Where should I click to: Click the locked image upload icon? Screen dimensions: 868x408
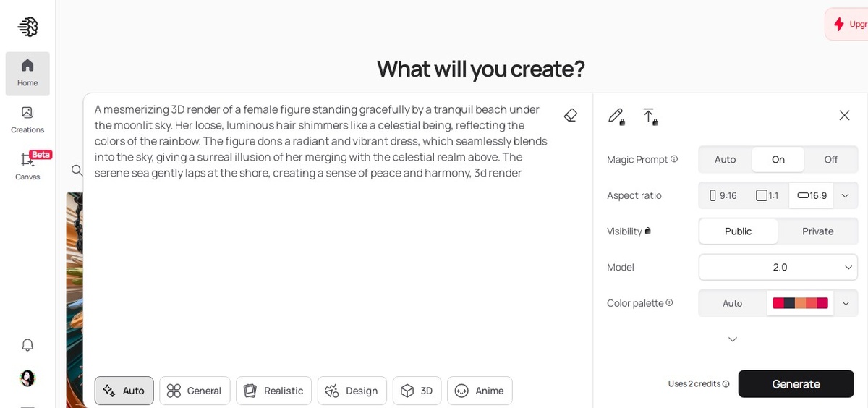[650, 116]
